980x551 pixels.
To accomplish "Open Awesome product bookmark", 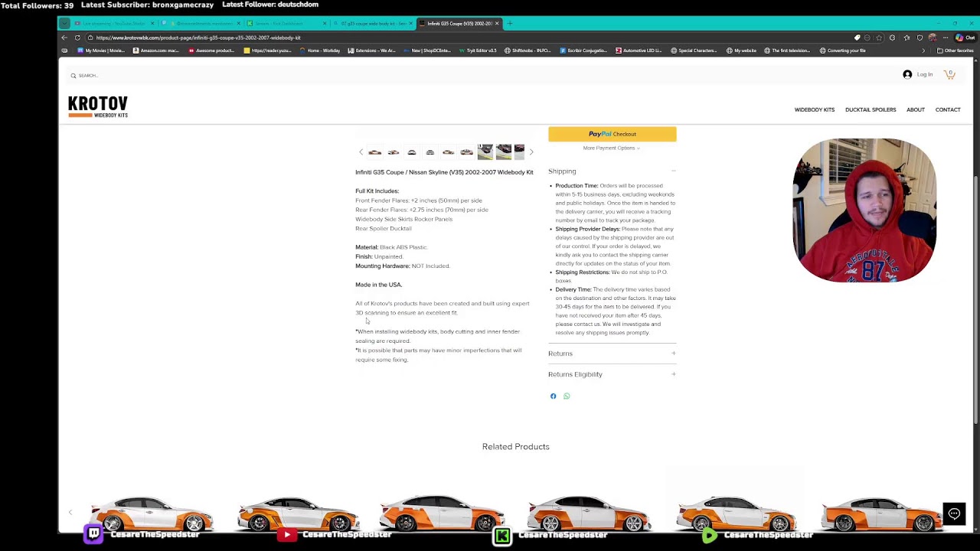I will point(211,51).
